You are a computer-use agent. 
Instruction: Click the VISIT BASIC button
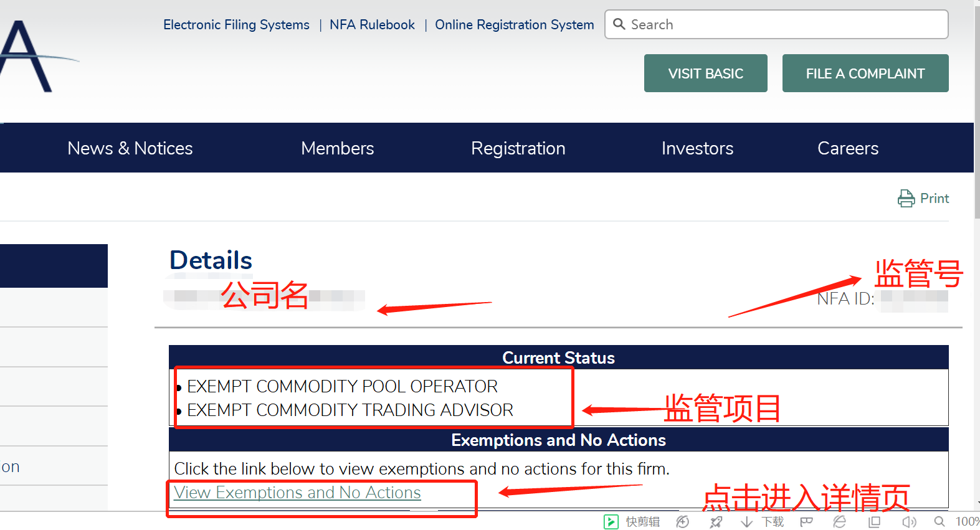point(706,73)
